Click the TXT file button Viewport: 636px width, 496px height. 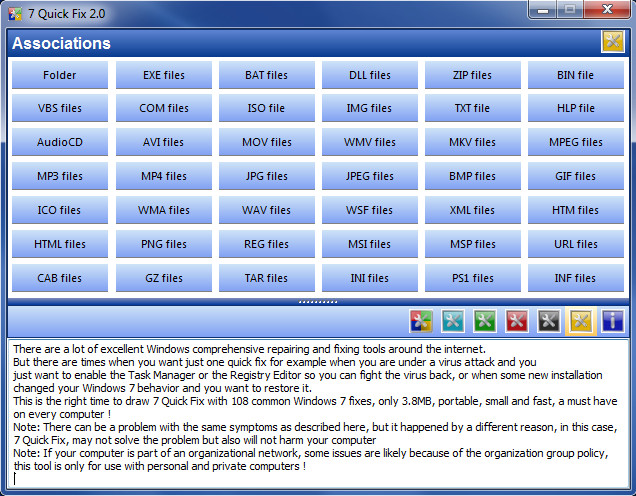(473, 108)
